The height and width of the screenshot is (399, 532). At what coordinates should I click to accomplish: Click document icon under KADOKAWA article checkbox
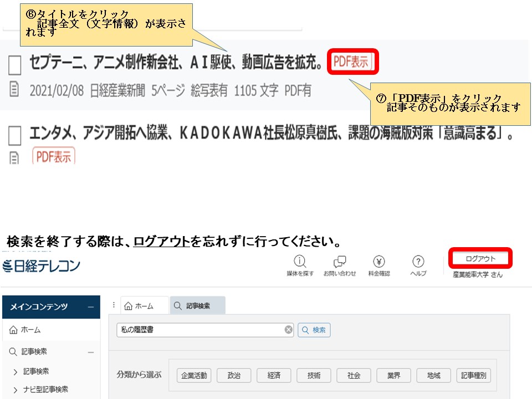click(x=14, y=158)
